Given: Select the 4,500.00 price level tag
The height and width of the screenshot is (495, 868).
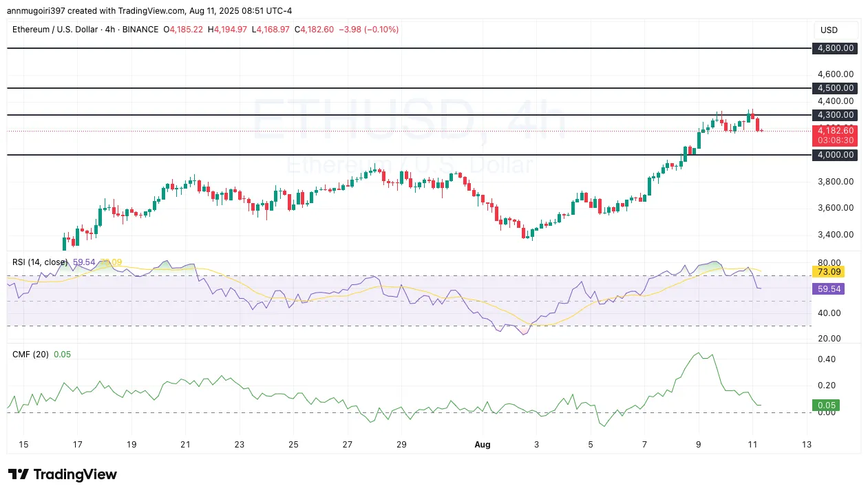Looking at the screenshot, I should point(835,88).
